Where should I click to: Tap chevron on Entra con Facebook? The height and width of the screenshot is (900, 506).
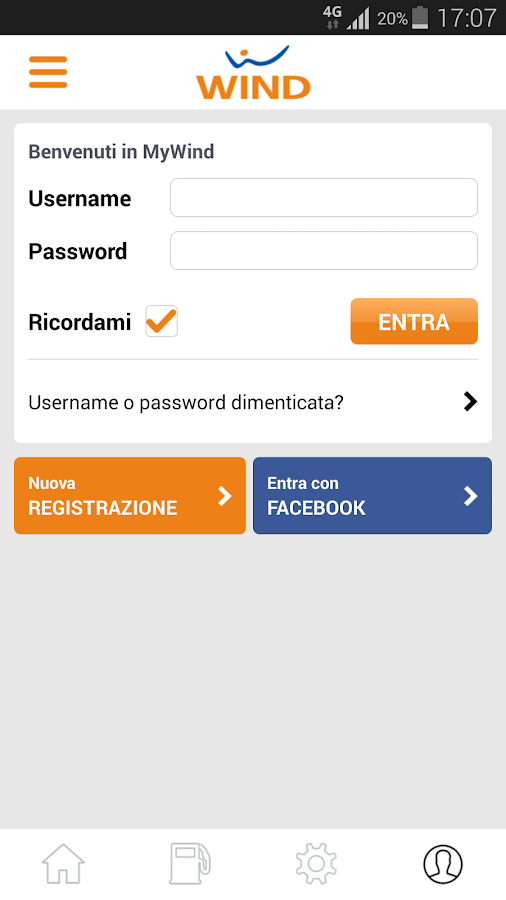[470, 496]
